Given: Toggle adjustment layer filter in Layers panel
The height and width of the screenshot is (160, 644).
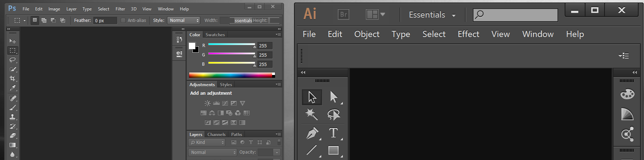Looking at the screenshot, I should (x=242, y=142).
